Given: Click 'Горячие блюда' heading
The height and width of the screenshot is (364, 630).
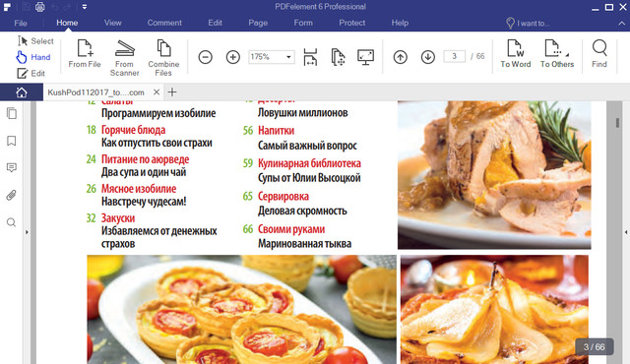Looking at the screenshot, I should pos(133,130).
